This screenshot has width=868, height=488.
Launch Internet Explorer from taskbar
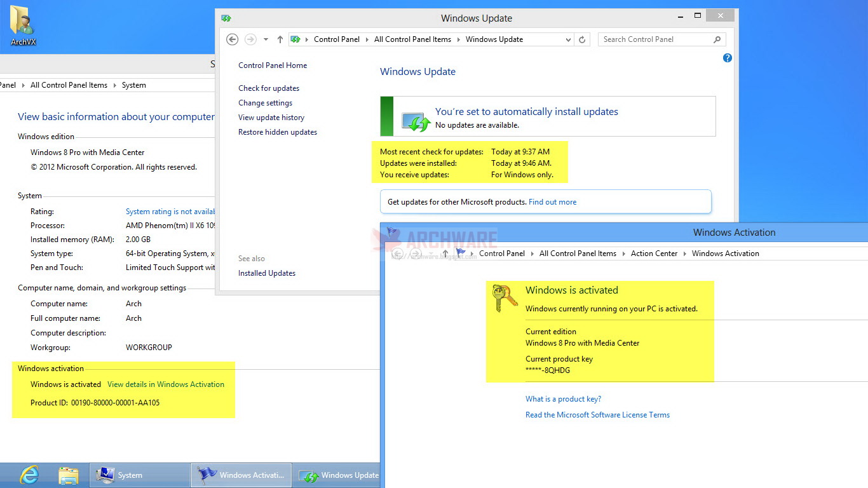click(x=29, y=475)
